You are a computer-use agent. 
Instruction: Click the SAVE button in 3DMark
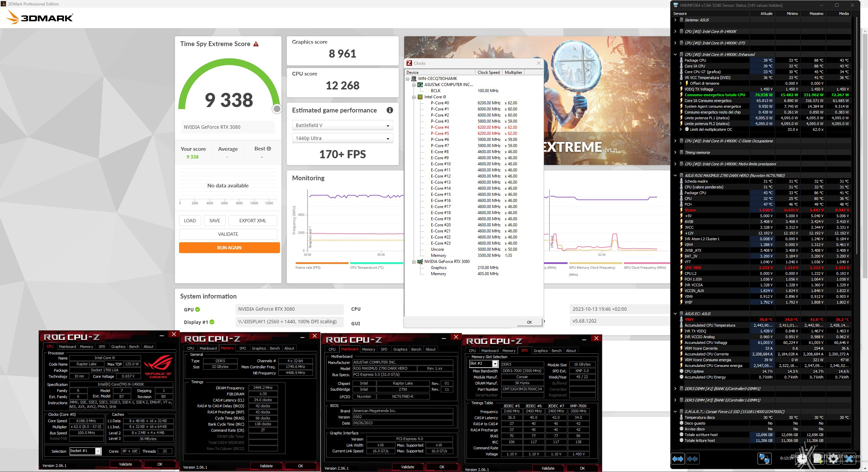point(215,221)
